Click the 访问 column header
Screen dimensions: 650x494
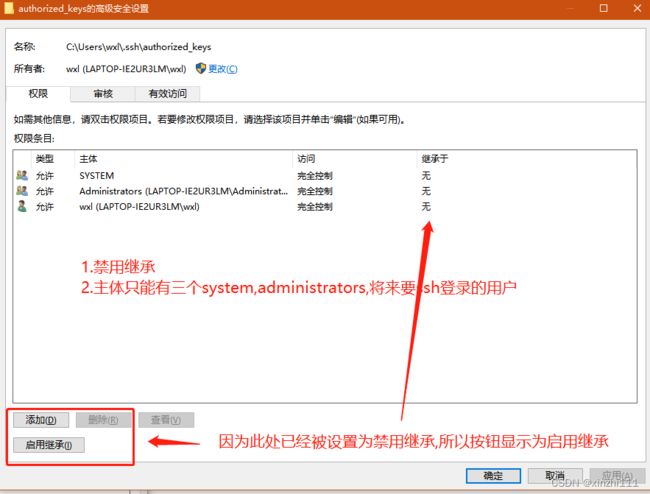click(x=354, y=159)
